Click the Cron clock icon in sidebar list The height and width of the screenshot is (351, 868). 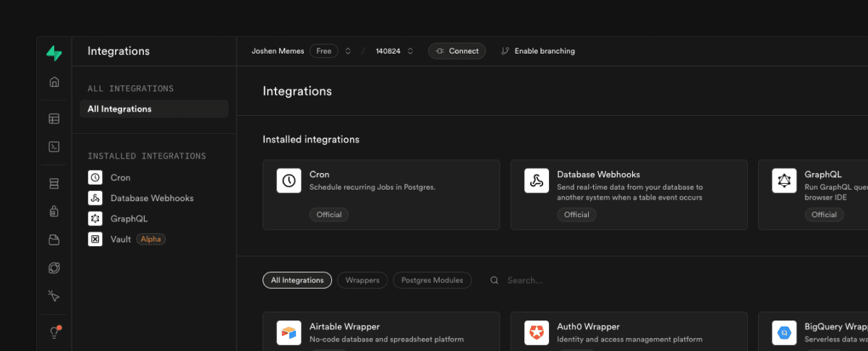(x=95, y=177)
